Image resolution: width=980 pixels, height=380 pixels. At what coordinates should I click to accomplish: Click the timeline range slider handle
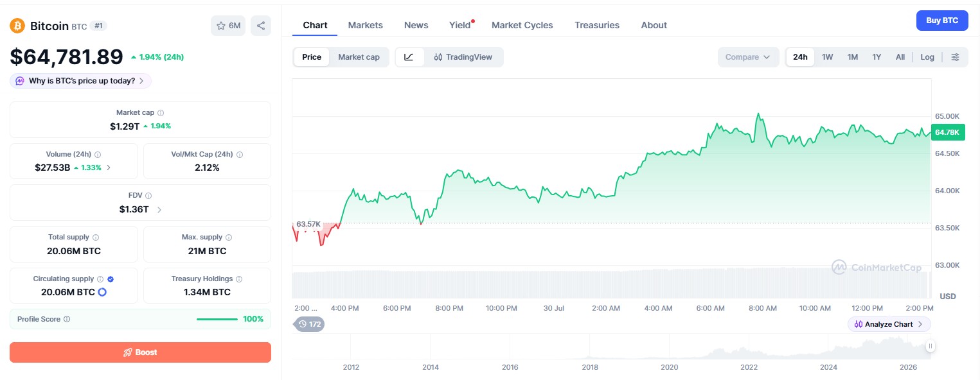930,346
